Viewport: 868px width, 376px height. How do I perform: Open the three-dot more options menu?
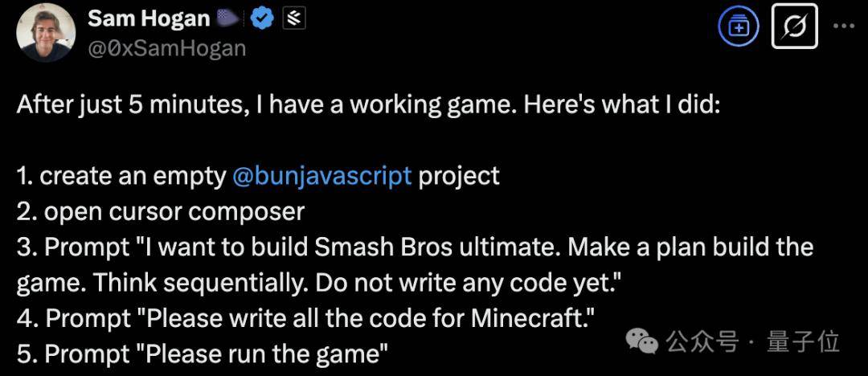click(844, 26)
